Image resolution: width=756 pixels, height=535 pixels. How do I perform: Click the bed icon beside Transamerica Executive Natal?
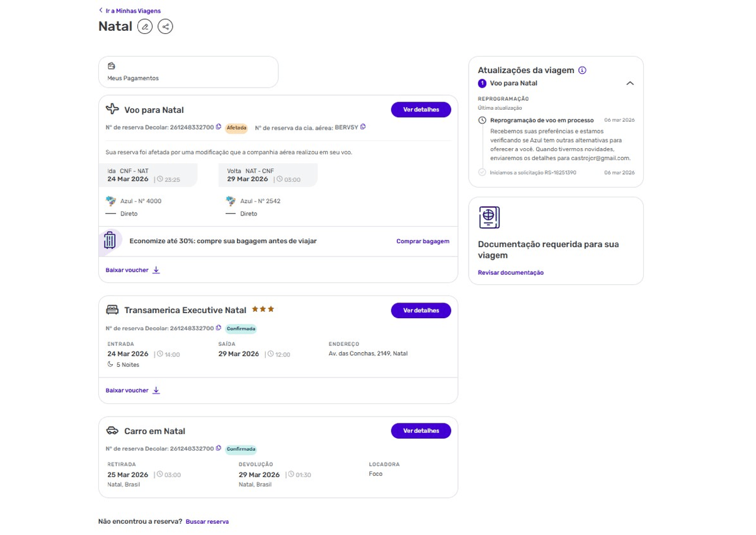(112, 310)
